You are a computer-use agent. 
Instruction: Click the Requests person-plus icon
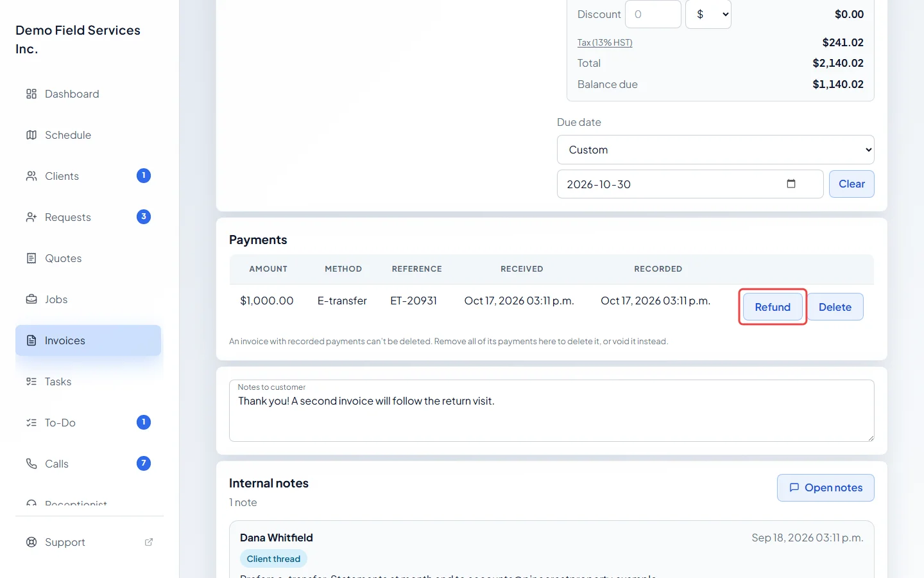[x=31, y=217]
